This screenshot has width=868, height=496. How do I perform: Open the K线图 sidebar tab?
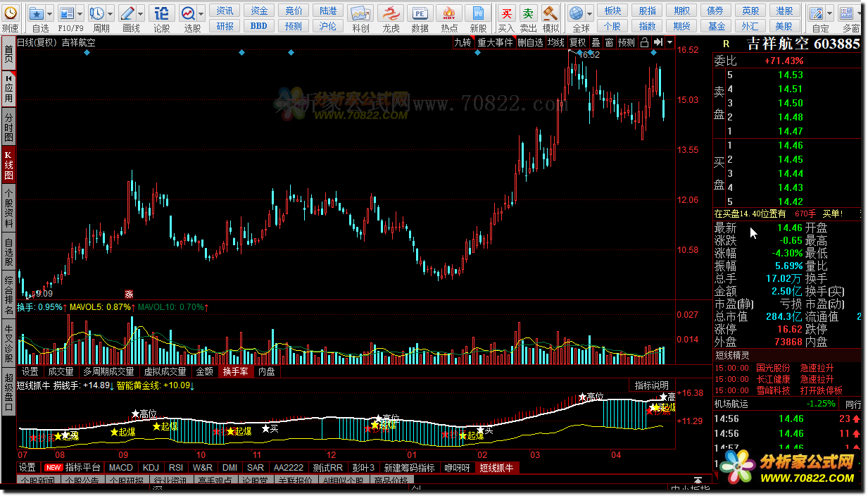pos(8,164)
